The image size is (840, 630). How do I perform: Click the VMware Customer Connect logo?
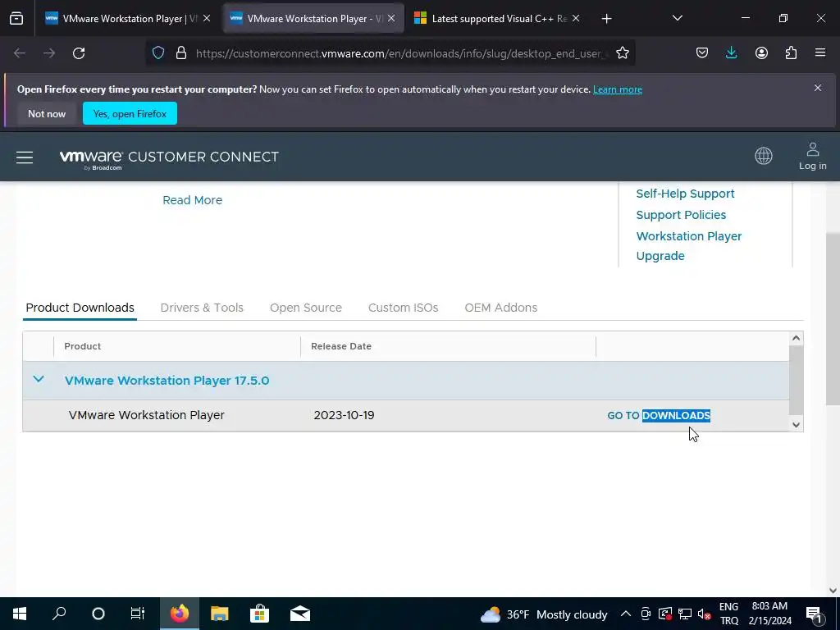tap(169, 158)
